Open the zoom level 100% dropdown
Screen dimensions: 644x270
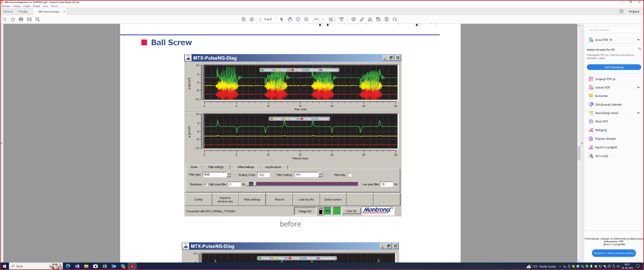pos(318,19)
